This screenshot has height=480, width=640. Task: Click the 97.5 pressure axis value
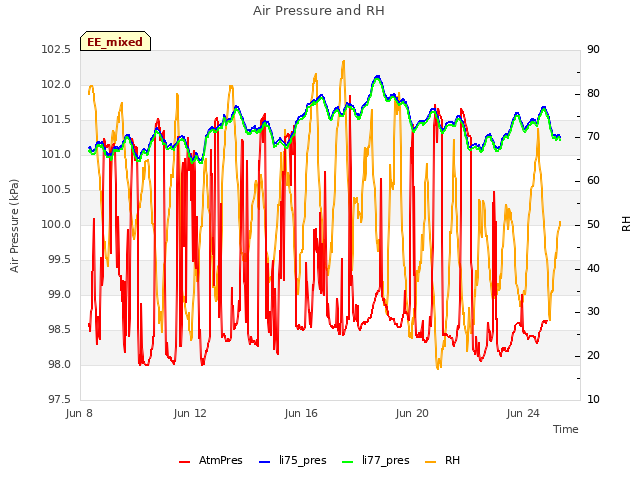[60, 399]
